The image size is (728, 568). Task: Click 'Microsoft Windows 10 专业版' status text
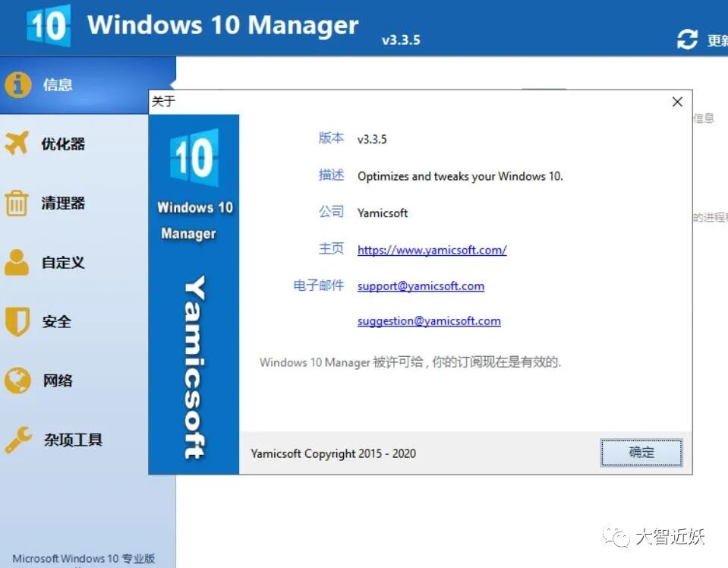(84, 558)
